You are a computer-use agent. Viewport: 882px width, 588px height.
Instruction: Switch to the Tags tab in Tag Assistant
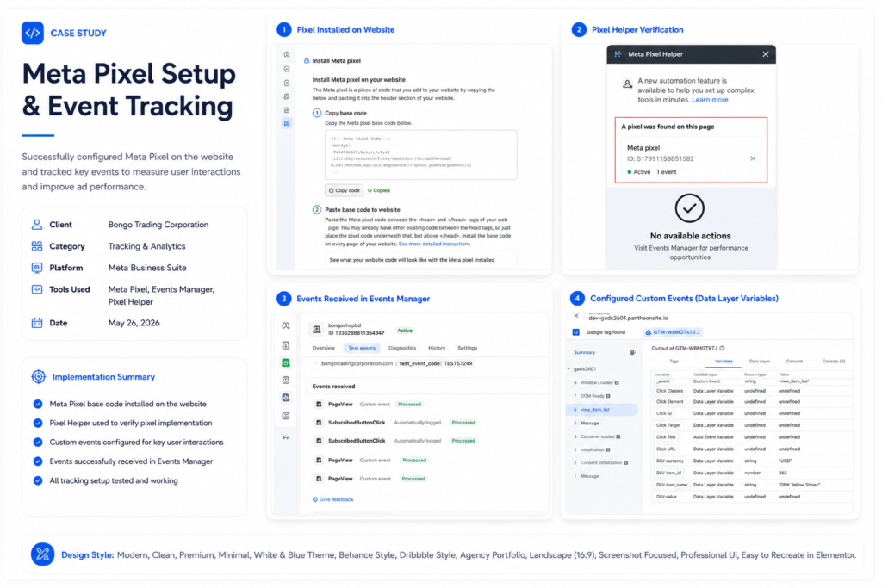[x=674, y=362]
